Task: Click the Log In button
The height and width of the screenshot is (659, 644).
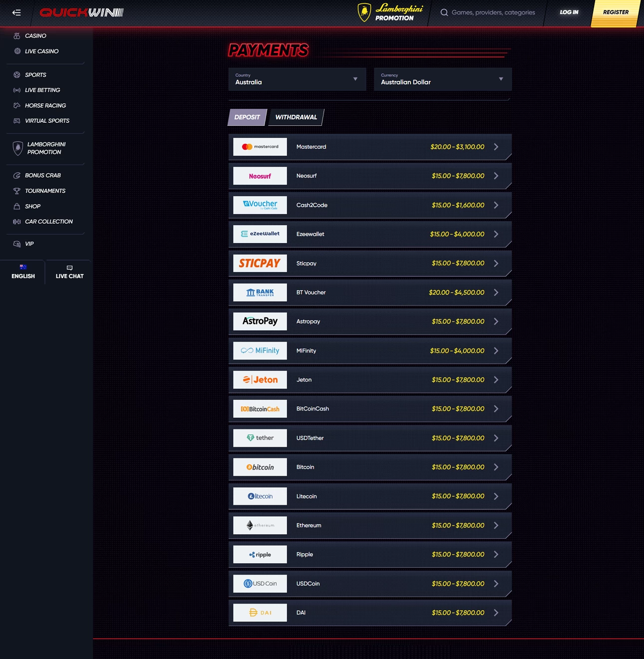Action: pos(569,12)
